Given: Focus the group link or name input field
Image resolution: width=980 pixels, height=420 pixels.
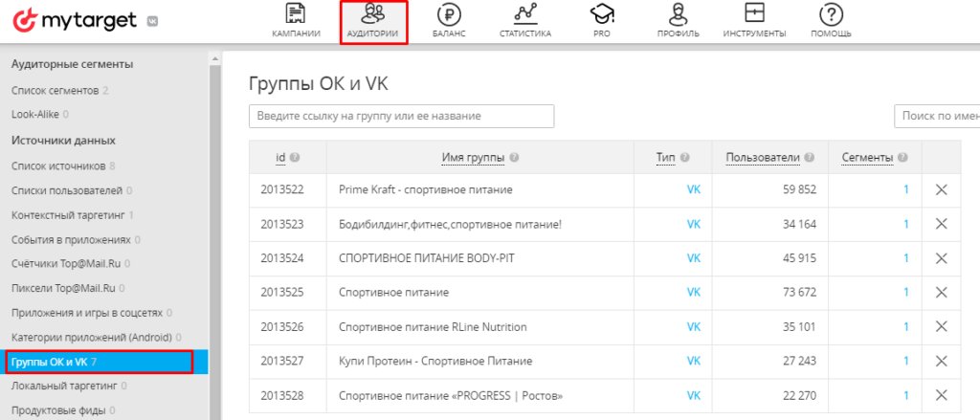Looking at the screenshot, I should click(x=401, y=116).
